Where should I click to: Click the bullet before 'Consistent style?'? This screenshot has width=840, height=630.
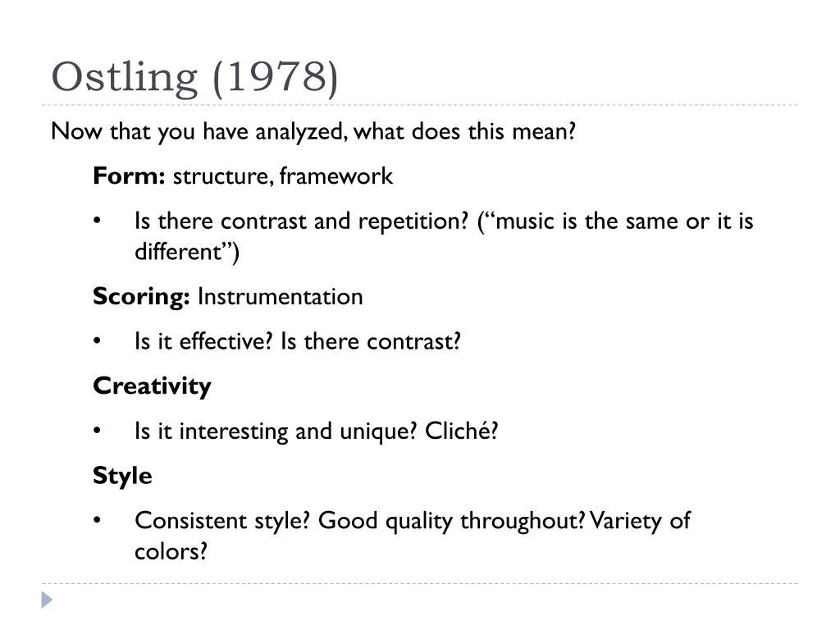point(97,520)
